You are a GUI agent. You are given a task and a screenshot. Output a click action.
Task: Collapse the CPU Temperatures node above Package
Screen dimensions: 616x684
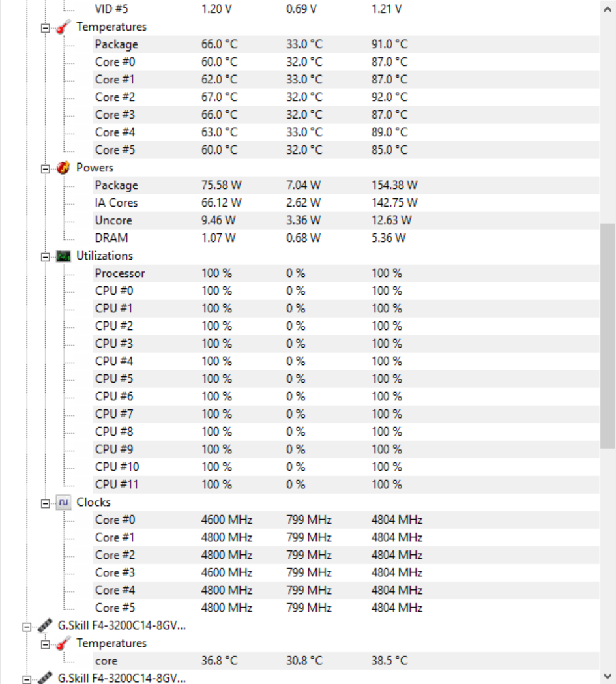pos(46,28)
